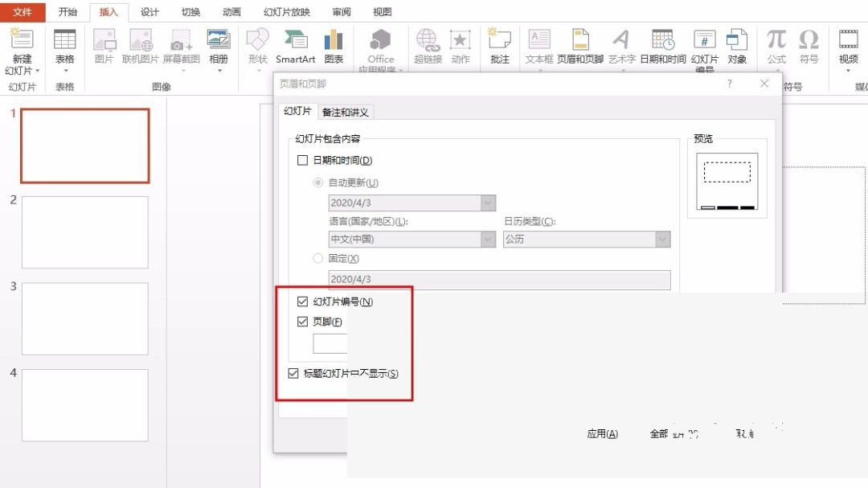
Task: Click the Screenshot (屏幕截图) icon
Action: [181, 40]
